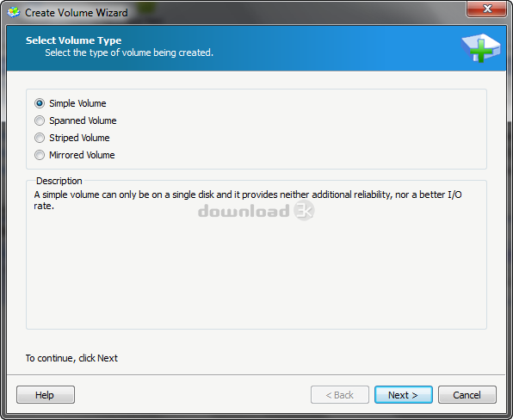Choose the Spanned Volume radio button
This screenshot has height=420, width=513.
(x=40, y=120)
